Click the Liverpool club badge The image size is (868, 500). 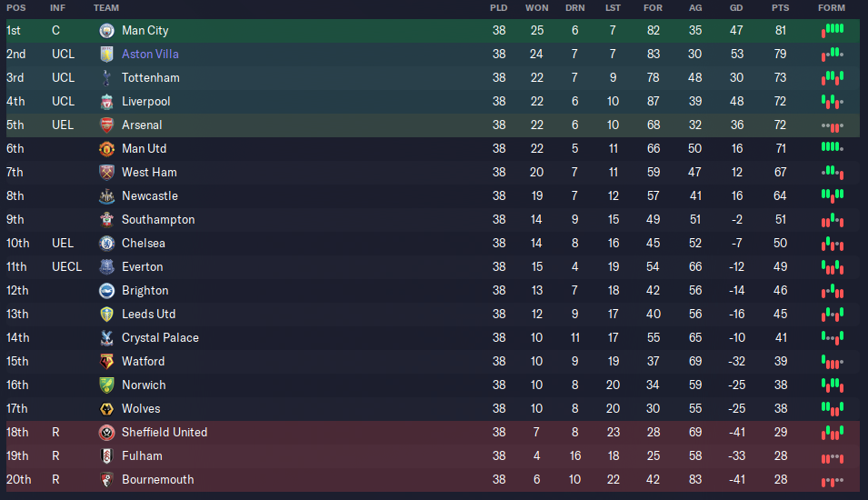pos(106,101)
